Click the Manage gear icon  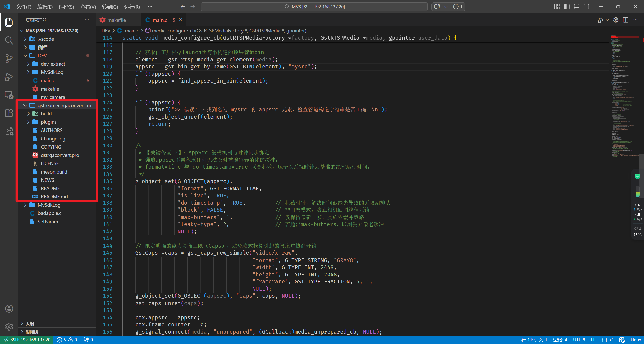pos(9,326)
